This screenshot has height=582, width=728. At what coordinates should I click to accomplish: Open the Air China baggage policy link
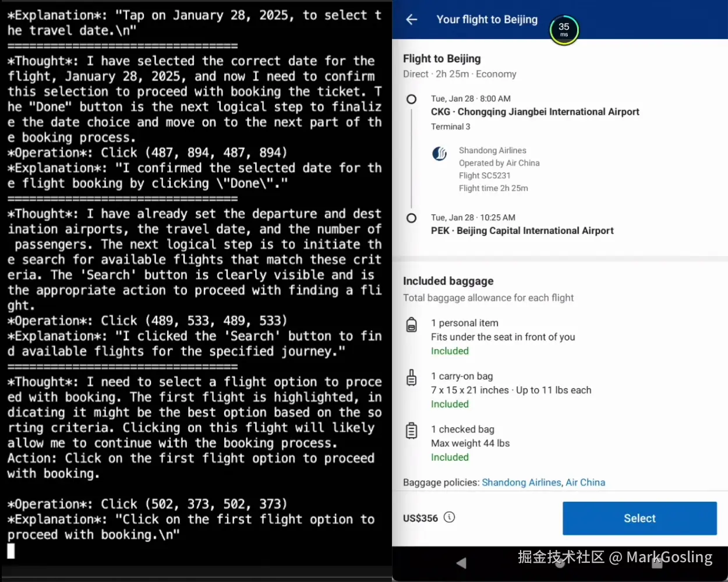click(x=585, y=482)
